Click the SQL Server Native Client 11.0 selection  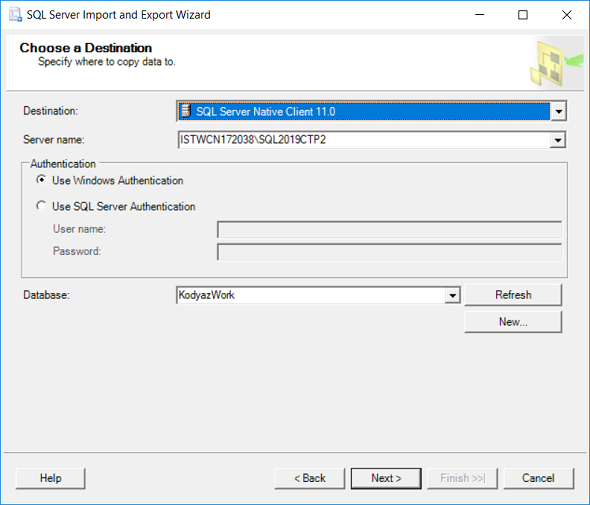(364, 111)
